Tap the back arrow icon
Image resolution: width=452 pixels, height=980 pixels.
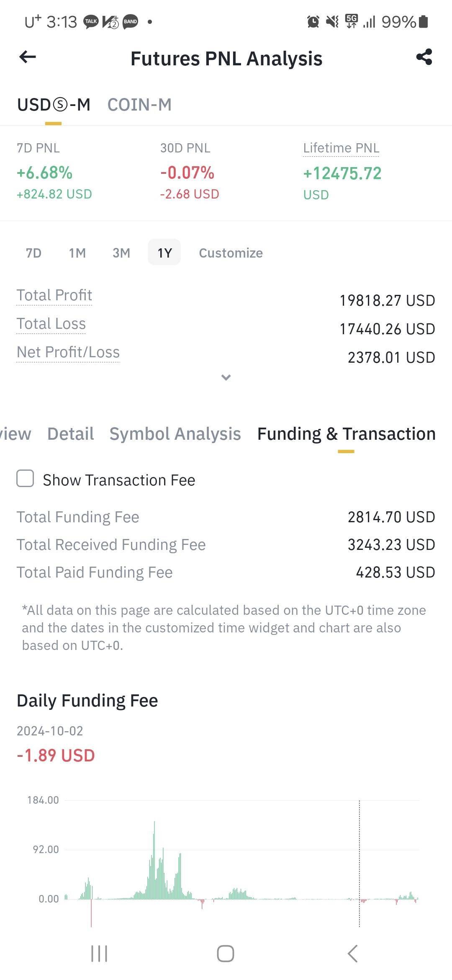[x=28, y=57]
